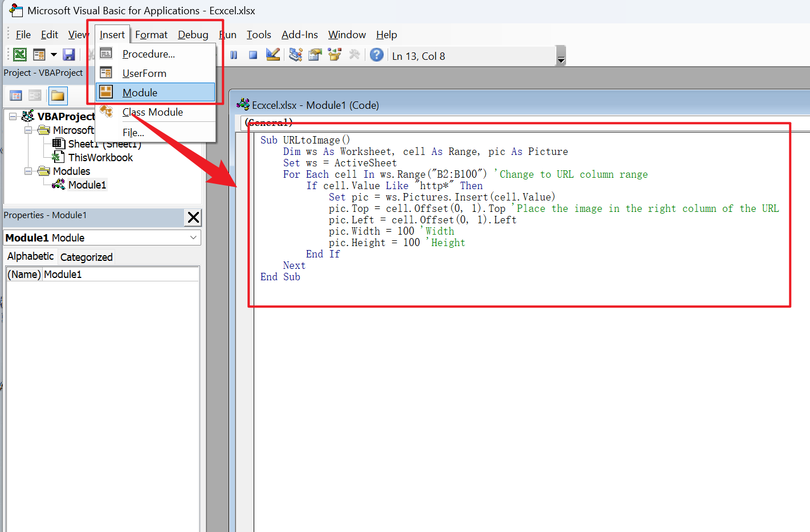This screenshot has height=532, width=810.
Task: Click the View Microsoft Excel toolbar icon
Action: 20,55
